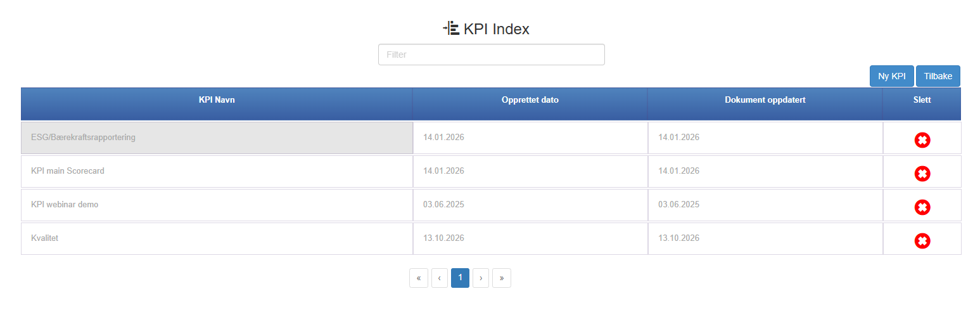Open the KPI main Scorecard entry
This screenshot has height=310, width=980.
pos(217,171)
